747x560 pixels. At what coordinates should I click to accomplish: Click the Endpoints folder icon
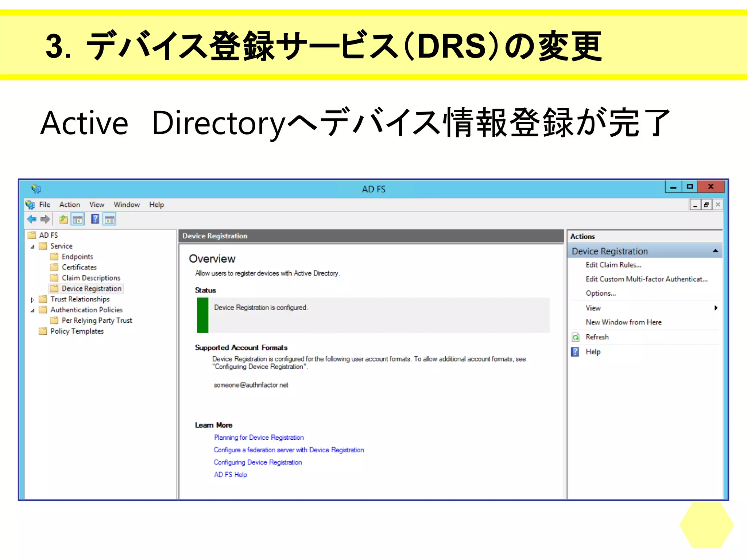click(54, 257)
